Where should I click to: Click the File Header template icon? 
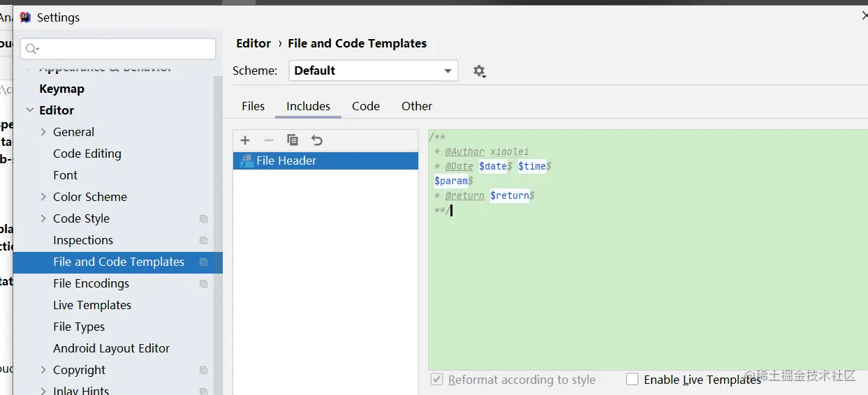246,161
